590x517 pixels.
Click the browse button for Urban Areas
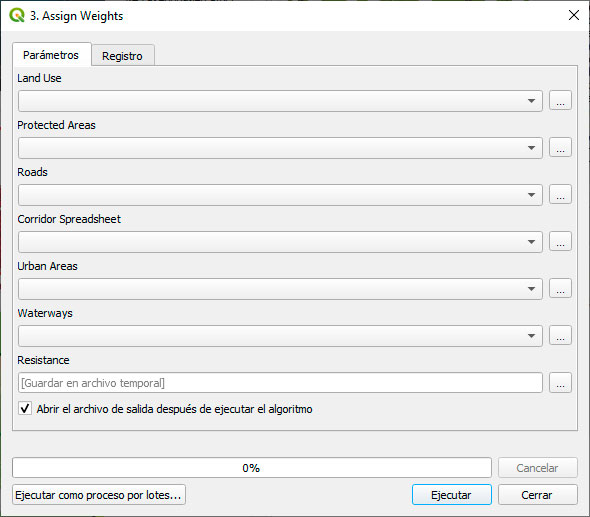[x=560, y=289]
